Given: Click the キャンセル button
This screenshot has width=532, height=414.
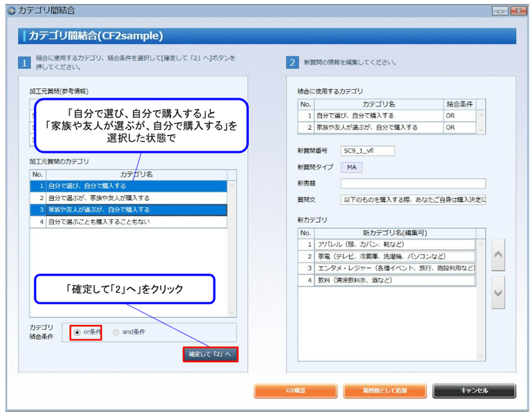Looking at the screenshot, I should click(473, 391).
